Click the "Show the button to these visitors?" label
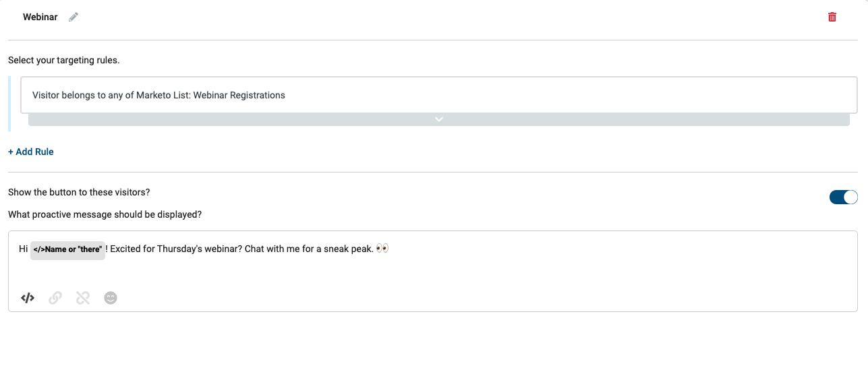The image size is (868, 372). click(79, 192)
